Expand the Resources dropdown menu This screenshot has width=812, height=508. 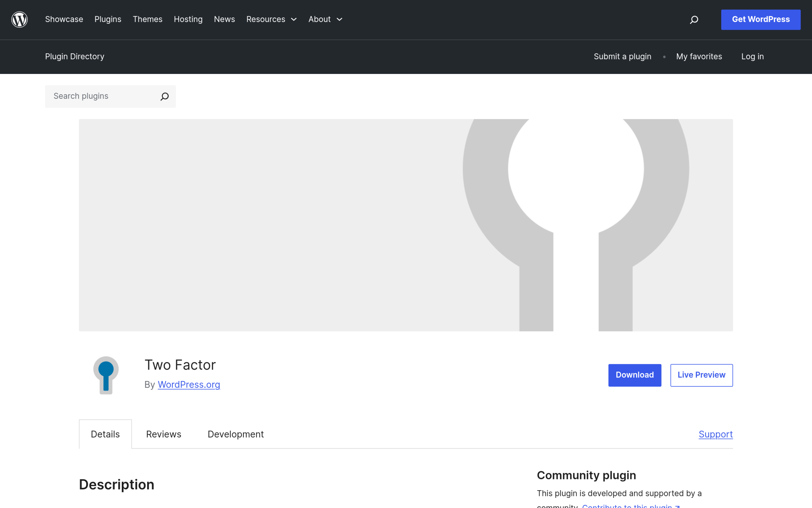click(x=272, y=19)
